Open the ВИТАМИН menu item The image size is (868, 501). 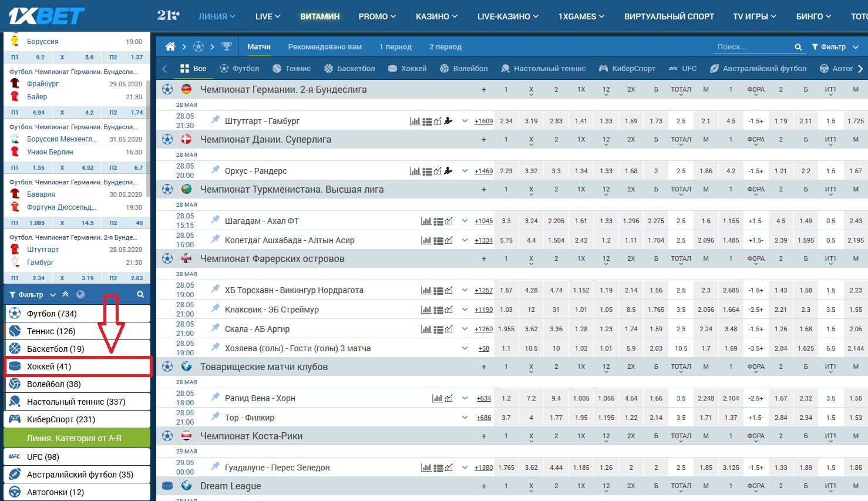pos(320,16)
